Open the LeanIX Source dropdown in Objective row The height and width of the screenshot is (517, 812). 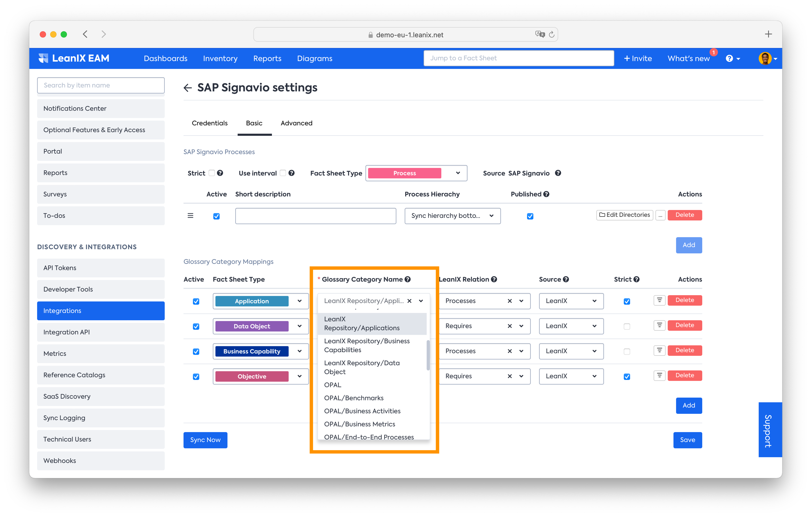coord(571,376)
